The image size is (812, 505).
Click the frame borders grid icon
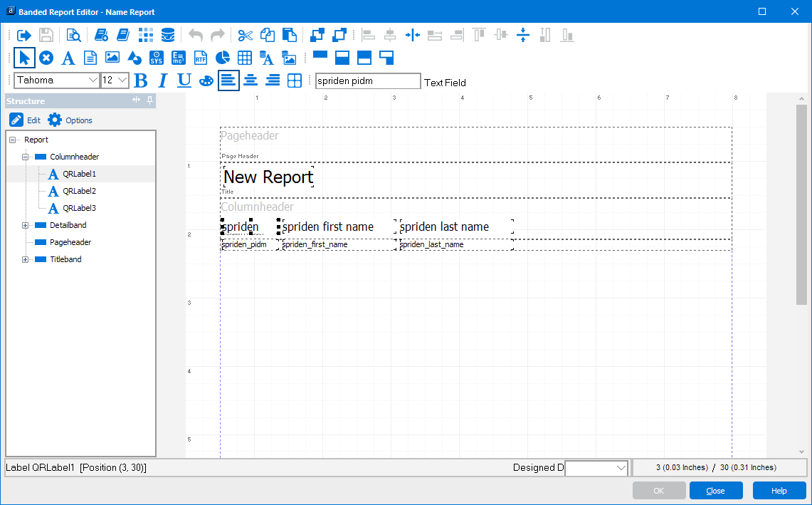295,80
